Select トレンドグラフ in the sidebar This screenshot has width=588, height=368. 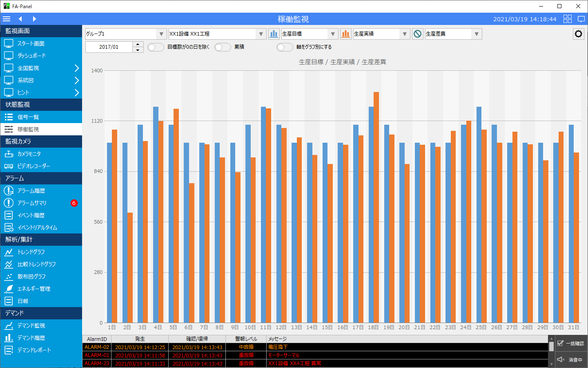[x=41, y=252]
